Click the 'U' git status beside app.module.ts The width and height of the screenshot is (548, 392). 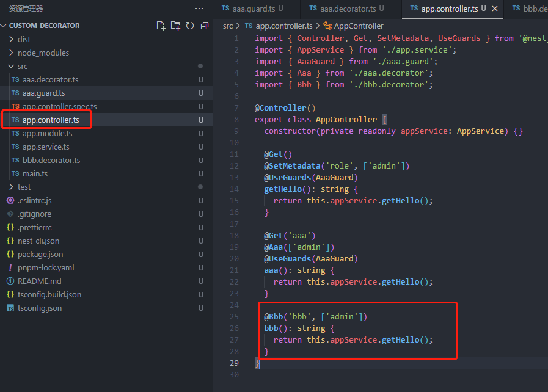tap(201, 134)
